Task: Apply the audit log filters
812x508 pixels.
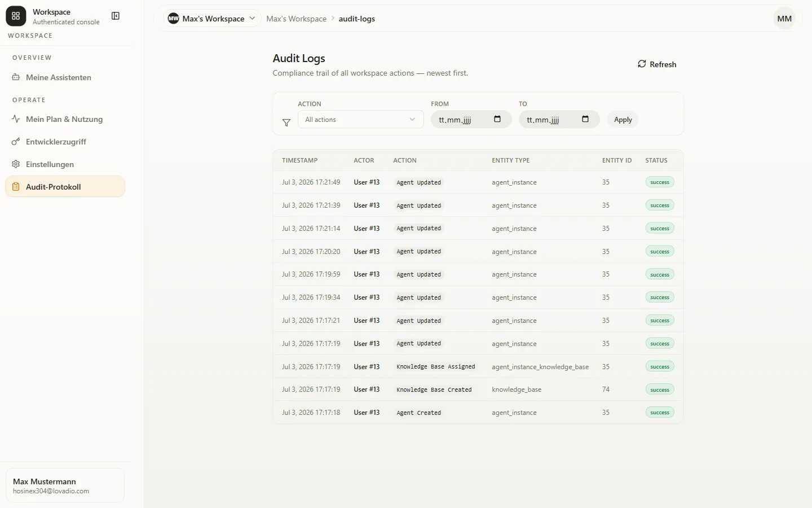Action: click(x=623, y=120)
